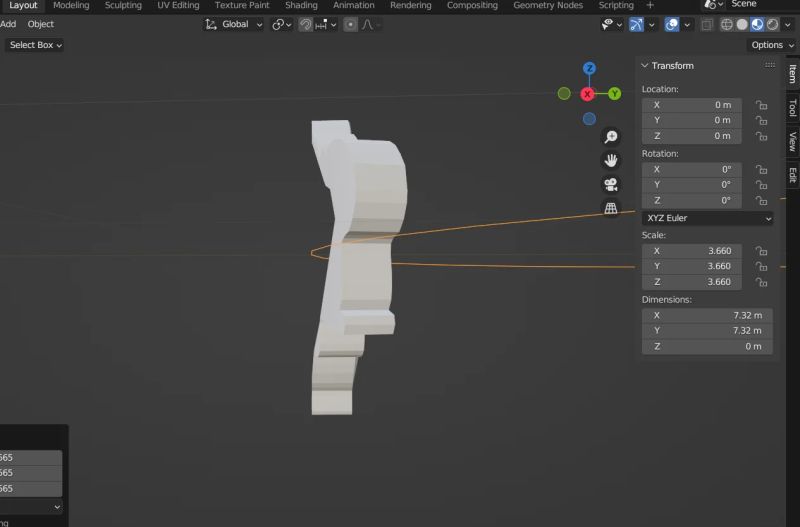Open the UV Editing workspace

click(178, 6)
